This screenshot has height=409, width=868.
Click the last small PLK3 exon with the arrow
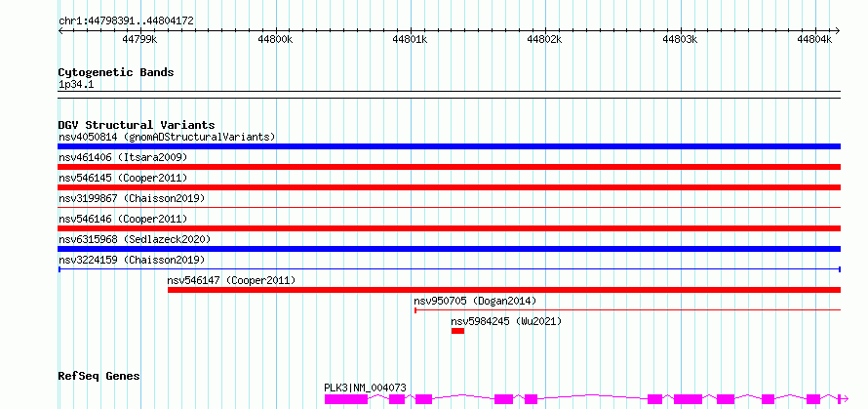coord(843,399)
